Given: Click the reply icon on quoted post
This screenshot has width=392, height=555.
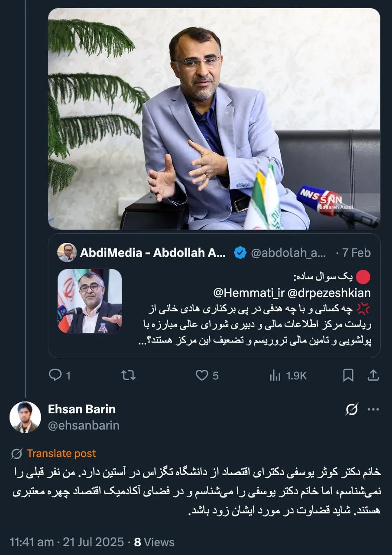Looking at the screenshot, I should click(x=55, y=375).
